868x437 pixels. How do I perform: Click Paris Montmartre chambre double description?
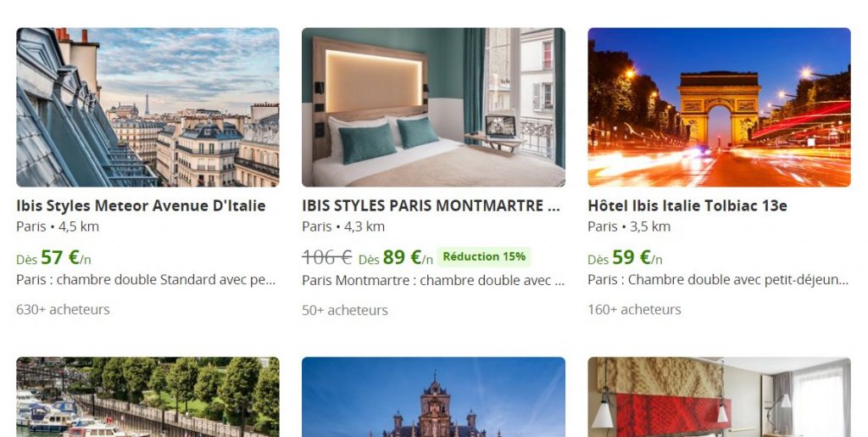pos(433,280)
